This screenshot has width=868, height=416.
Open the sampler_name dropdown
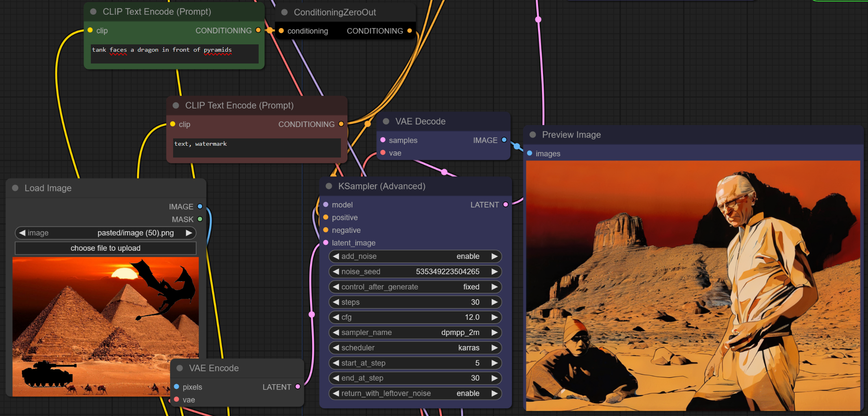click(x=415, y=333)
